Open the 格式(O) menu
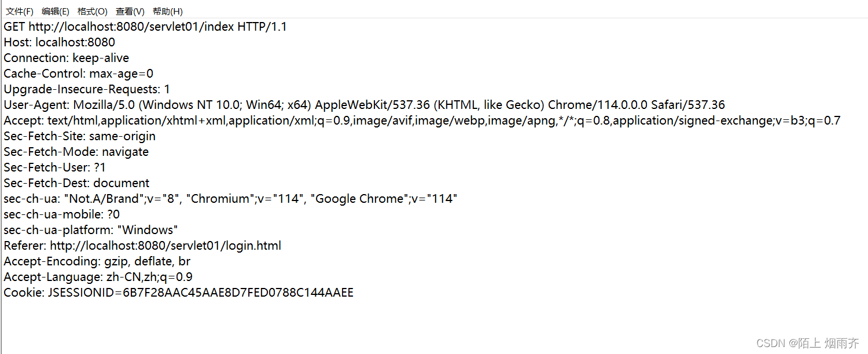Screen dimensions: 868x354 [x=93, y=12]
